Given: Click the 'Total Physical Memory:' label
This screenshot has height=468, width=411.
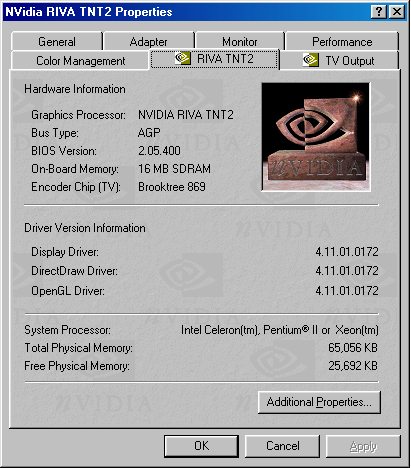Looking at the screenshot, I should (78, 348).
